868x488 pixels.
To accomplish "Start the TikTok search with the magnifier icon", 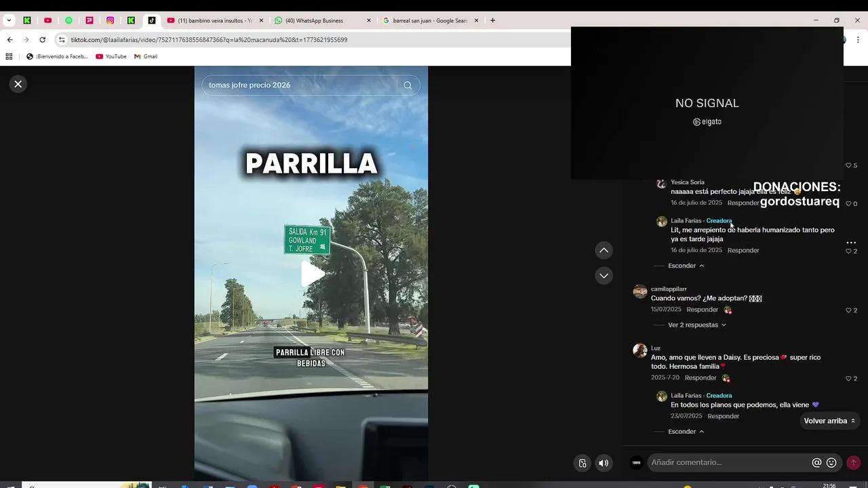I will [x=408, y=85].
